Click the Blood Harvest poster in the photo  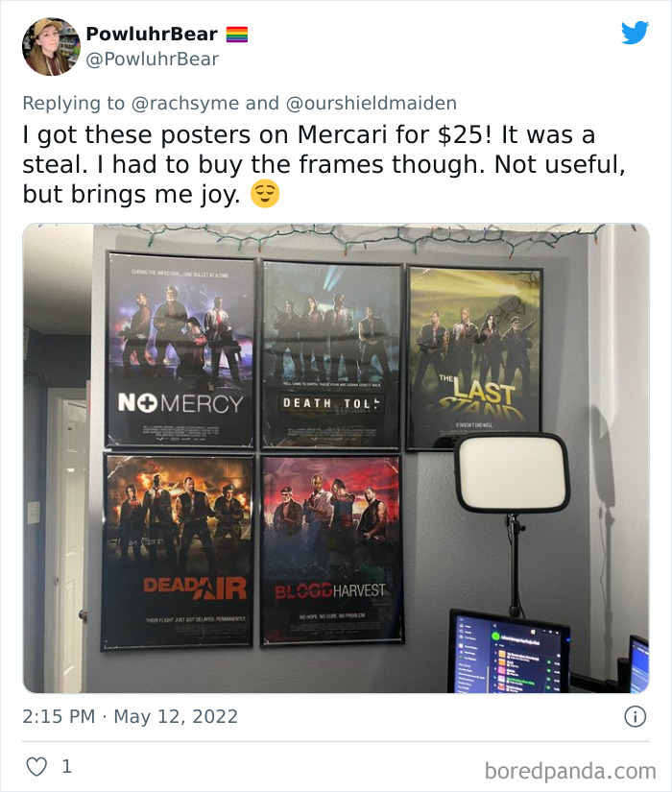pos(332,551)
